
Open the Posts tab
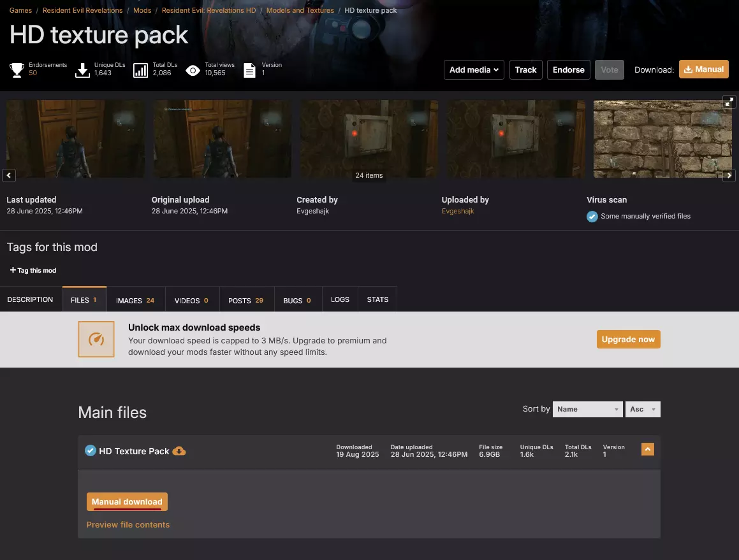pos(246,300)
